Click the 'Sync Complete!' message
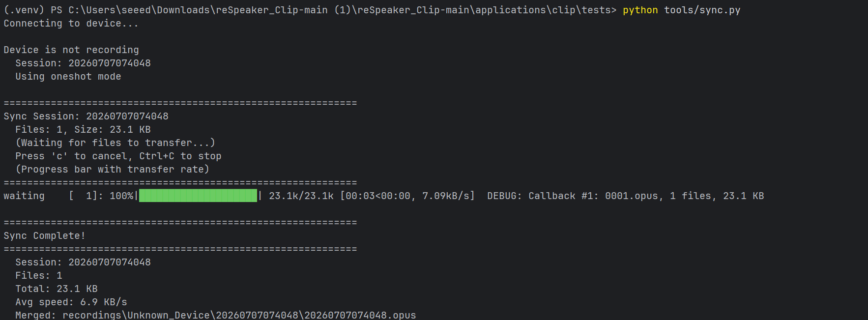 click(45, 236)
